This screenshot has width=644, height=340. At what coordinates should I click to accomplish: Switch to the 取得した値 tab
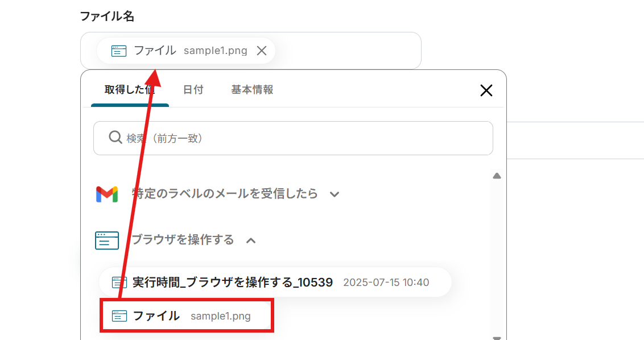click(130, 90)
